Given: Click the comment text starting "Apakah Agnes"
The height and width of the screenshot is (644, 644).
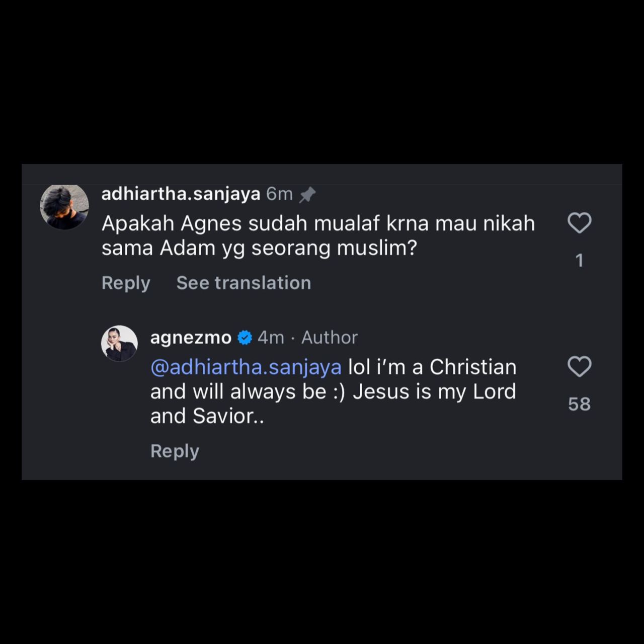Looking at the screenshot, I should pyautogui.click(x=318, y=223).
